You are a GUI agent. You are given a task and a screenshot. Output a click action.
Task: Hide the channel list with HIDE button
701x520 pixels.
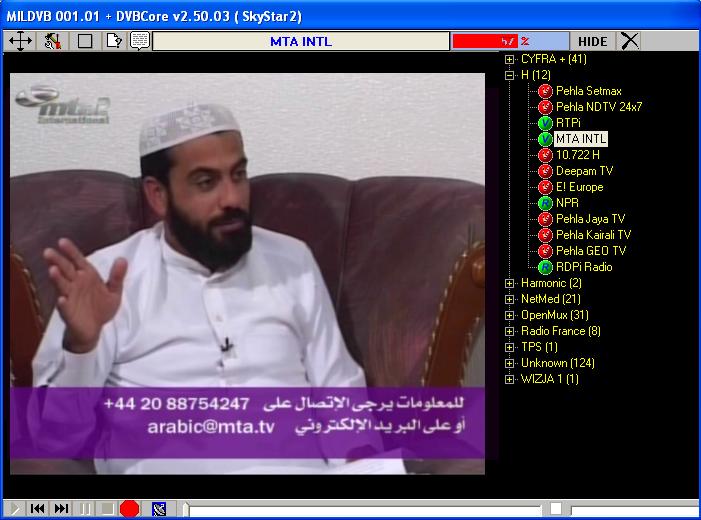592,42
